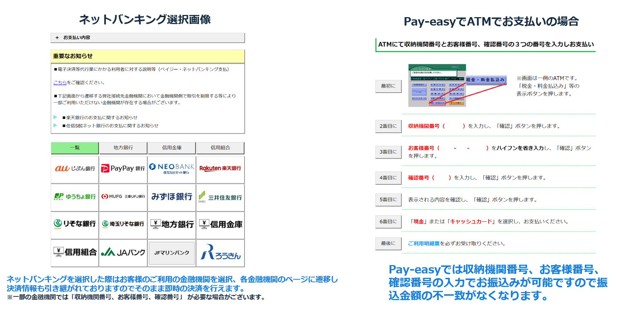Select the みずほ銀行 logo tile
The height and width of the screenshot is (311, 644).
[172, 197]
